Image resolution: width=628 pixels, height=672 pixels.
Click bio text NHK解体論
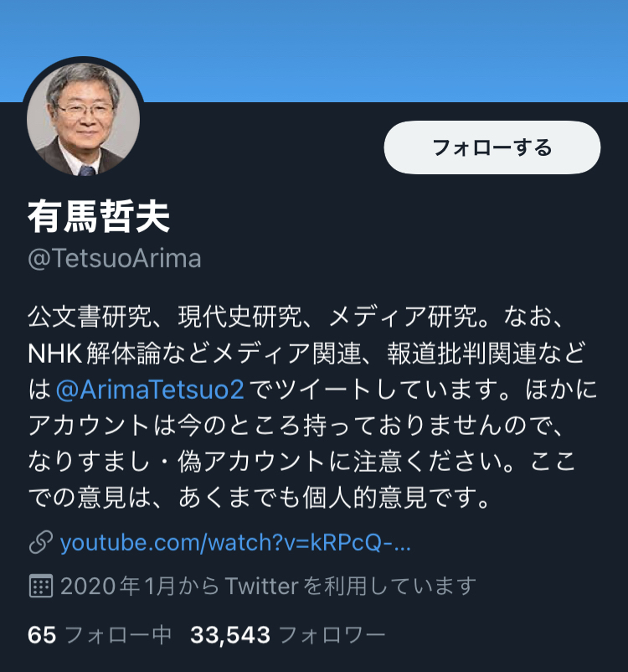pos(94,354)
